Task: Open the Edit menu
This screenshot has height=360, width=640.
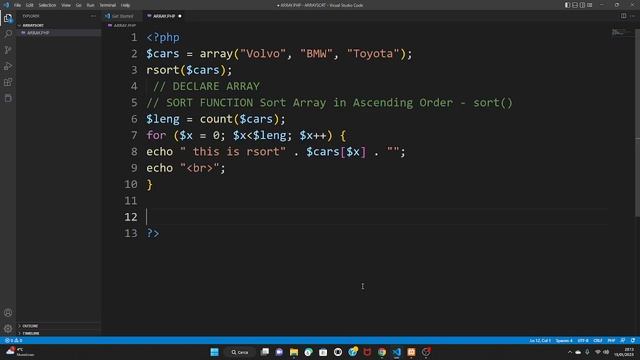Action: (x=29, y=5)
